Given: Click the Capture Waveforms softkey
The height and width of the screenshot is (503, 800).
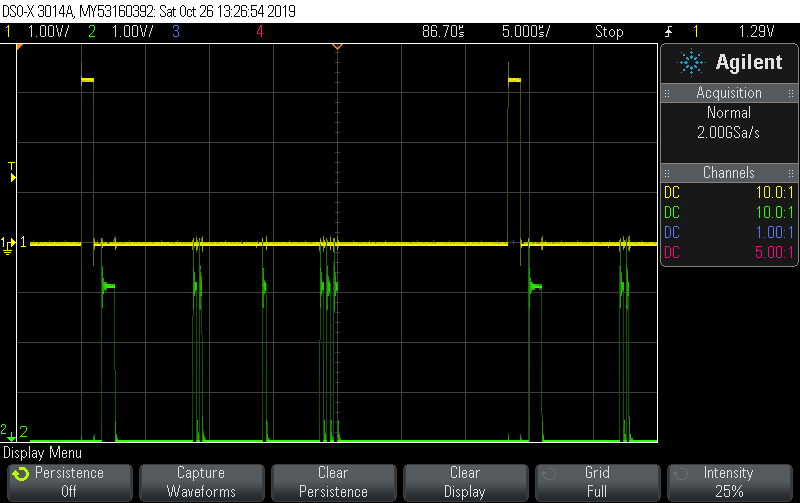Looking at the screenshot, I should tap(202, 482).
